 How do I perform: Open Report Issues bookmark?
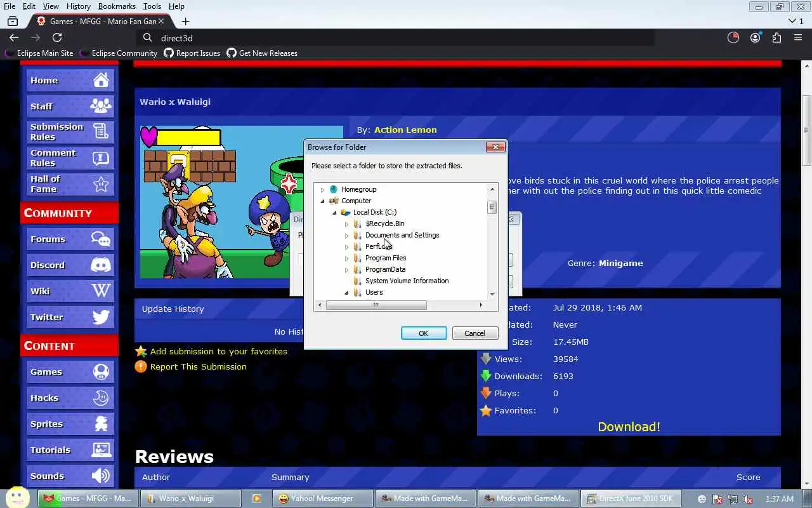point(192,53)
